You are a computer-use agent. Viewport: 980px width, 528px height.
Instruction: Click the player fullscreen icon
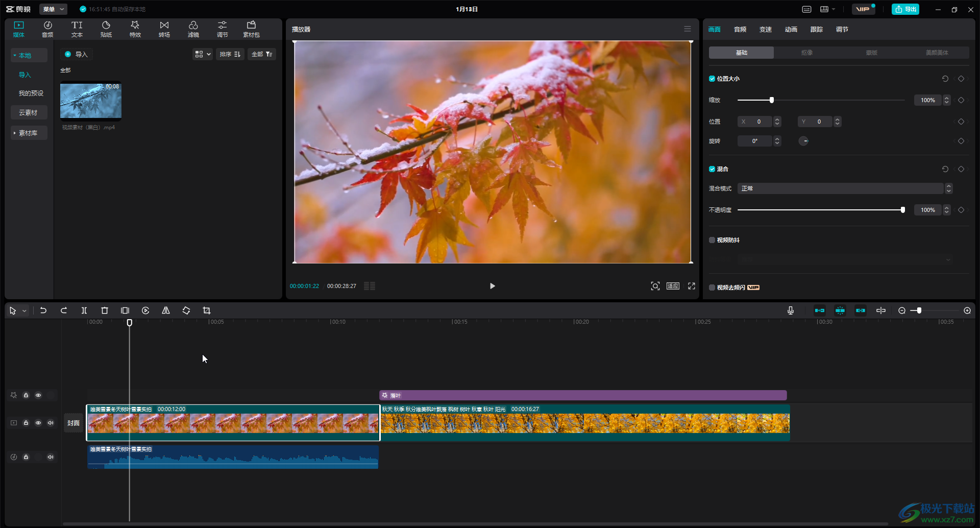pos(692,286)
